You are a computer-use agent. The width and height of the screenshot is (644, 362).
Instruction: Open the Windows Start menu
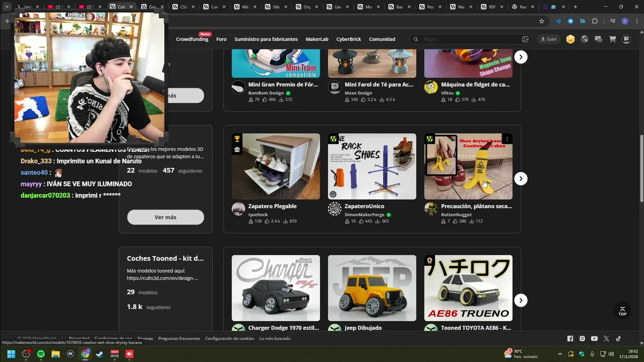(11, 354)
